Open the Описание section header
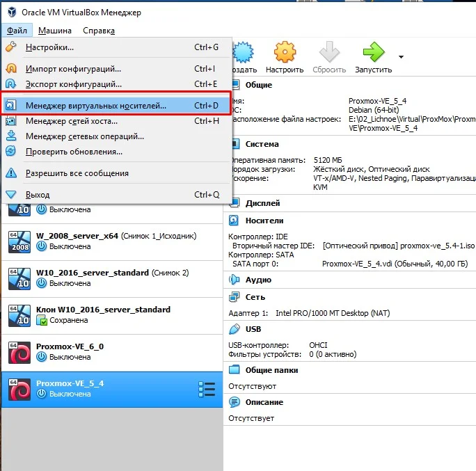The image size is (476, 471). 264,402
